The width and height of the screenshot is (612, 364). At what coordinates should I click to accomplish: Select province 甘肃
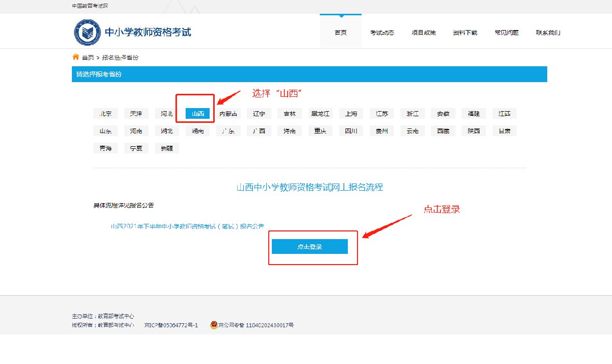tap(504, 131)
